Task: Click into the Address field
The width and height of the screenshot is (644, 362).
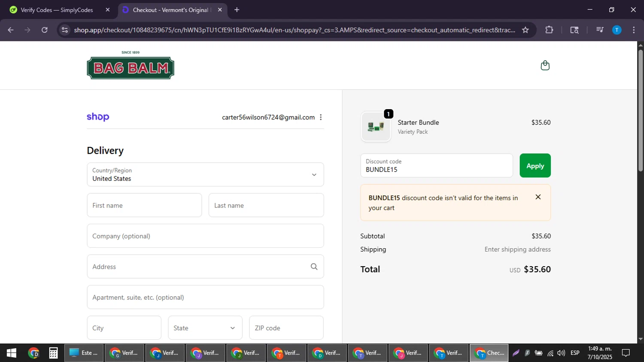Action: pos(205,267)
